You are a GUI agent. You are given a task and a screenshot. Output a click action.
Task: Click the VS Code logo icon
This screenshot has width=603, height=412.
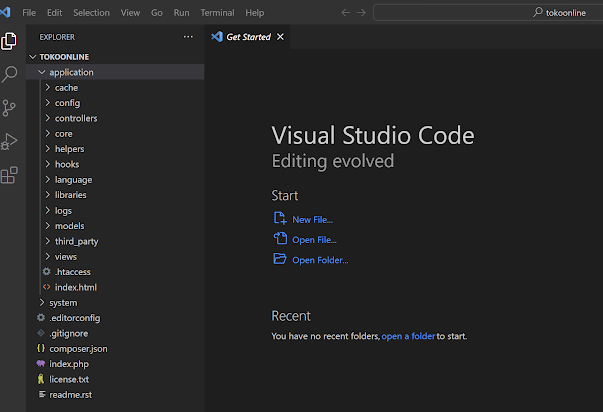(x=5, y=13)
